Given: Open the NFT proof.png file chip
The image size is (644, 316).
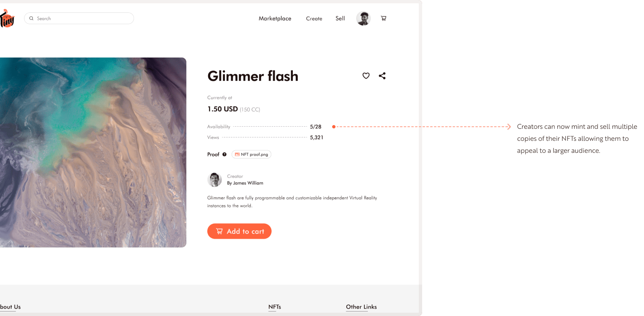Looking at the screenshot, I should [251, 154].
